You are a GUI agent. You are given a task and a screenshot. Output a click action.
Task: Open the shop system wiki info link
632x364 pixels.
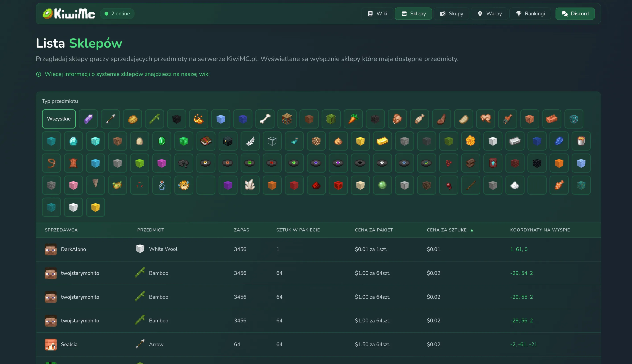pos(127,74)
